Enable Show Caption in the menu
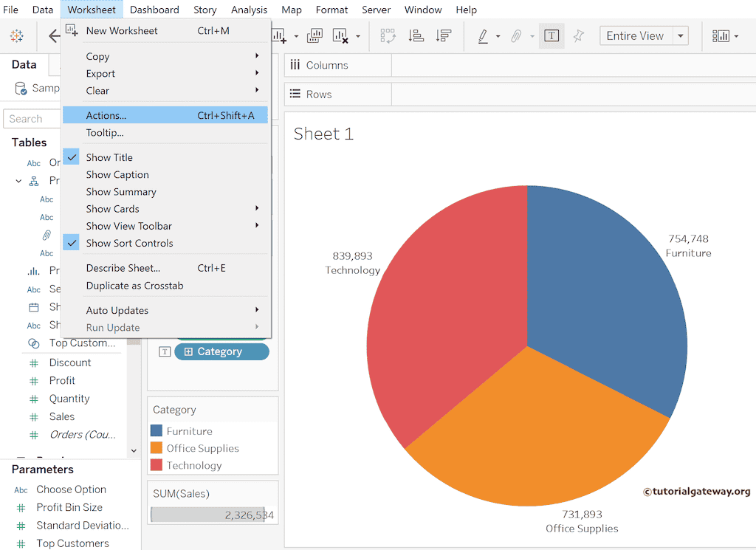 pos(117,174)
